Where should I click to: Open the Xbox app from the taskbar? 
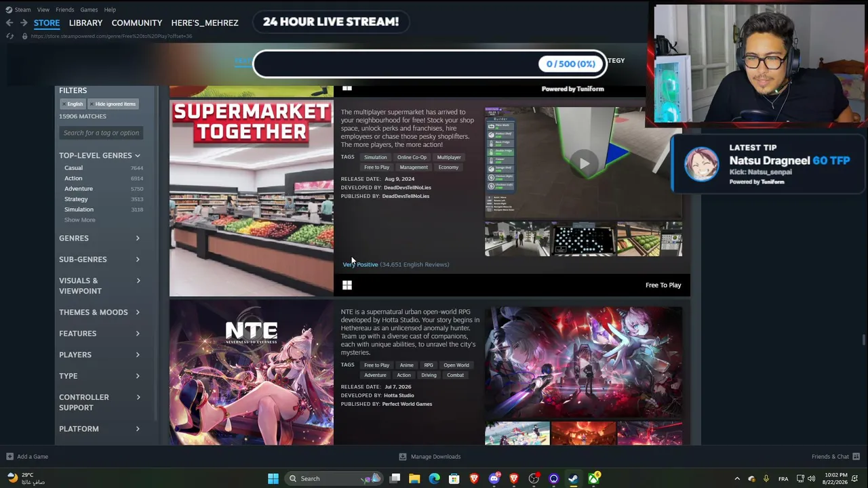(x=593, y=479)
